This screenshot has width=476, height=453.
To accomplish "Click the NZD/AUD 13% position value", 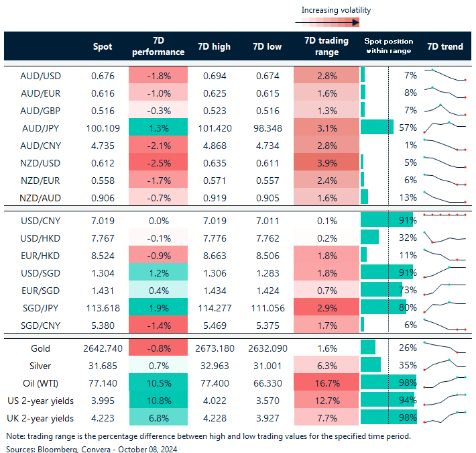I will 408,197.
